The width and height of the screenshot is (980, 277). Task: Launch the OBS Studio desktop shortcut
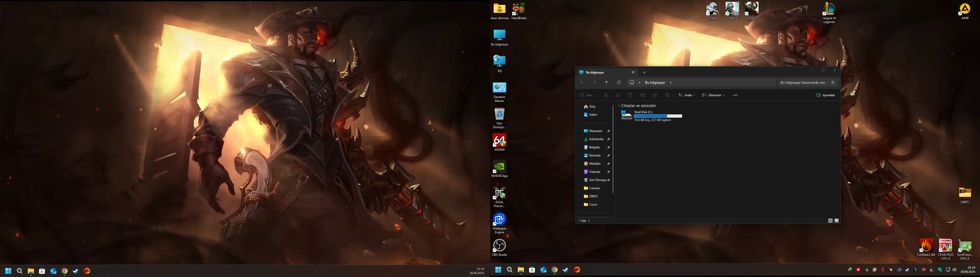499,248
